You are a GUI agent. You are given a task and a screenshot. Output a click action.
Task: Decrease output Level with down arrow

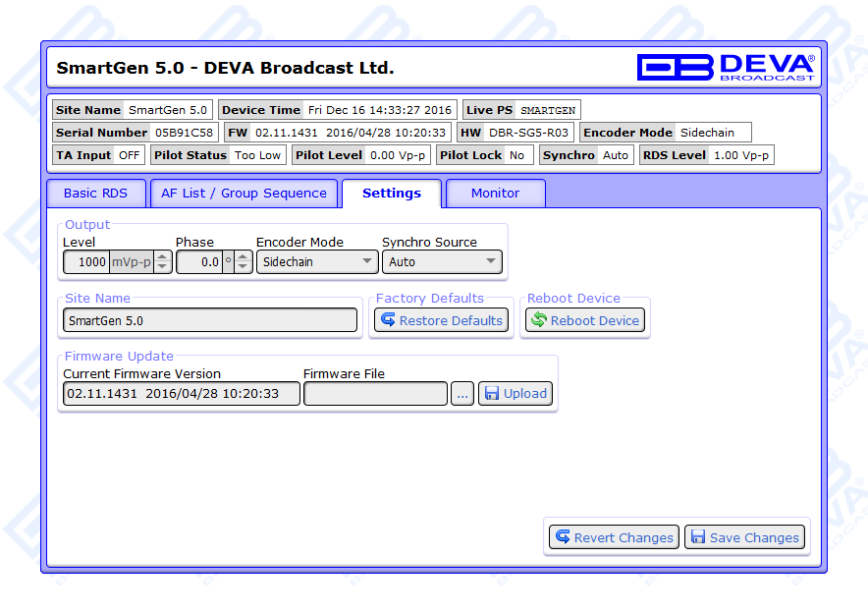click(x=163, y=267)
